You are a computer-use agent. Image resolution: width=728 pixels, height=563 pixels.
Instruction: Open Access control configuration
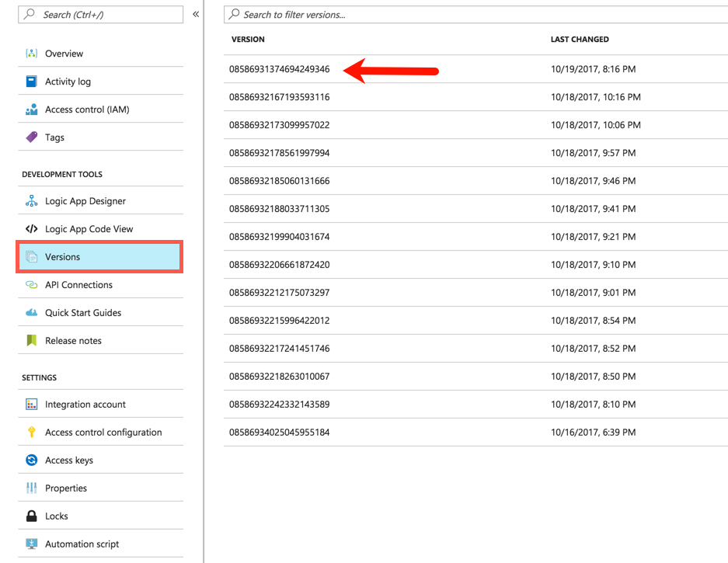point(100,432)
